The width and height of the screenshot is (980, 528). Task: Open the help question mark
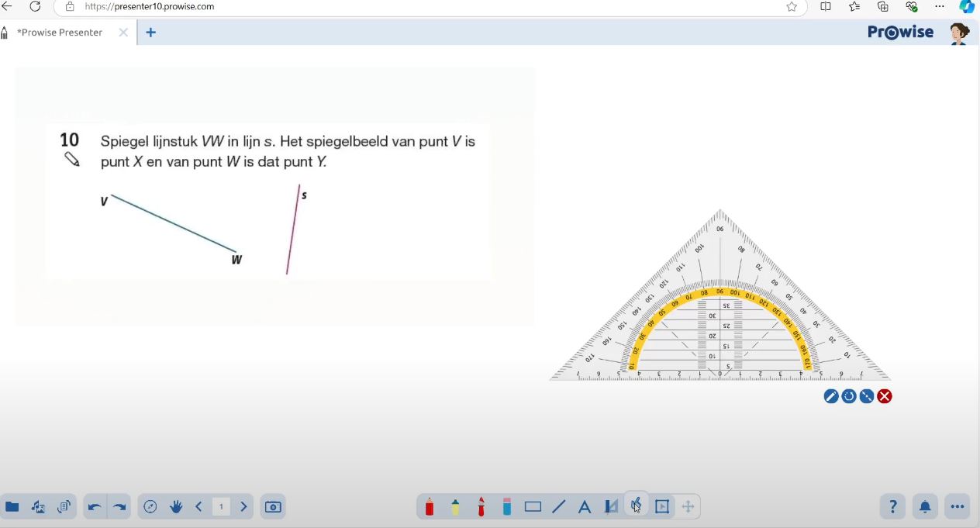pos(893,507)
